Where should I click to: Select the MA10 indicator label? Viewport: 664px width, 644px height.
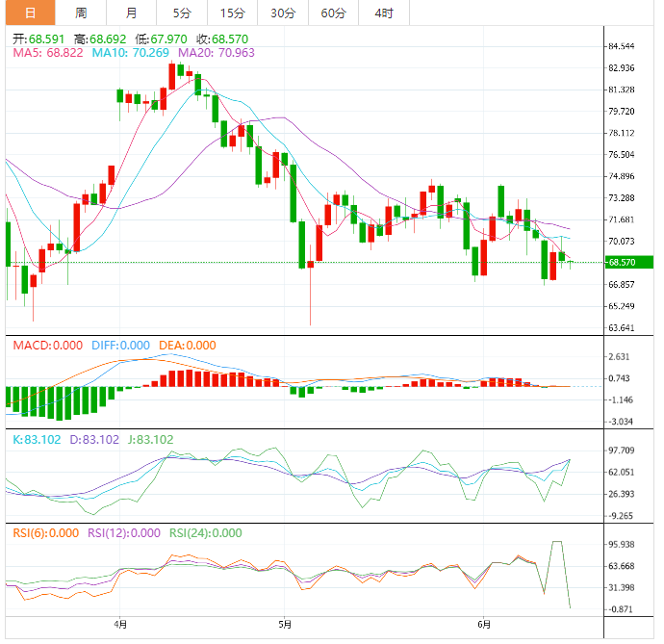pos(133,52)
